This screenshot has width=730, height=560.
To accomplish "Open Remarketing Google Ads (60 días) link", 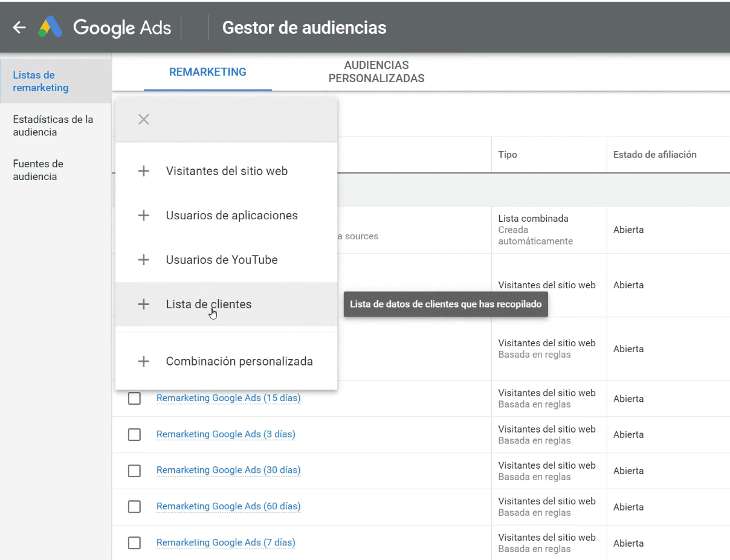I will pos(228,506).
